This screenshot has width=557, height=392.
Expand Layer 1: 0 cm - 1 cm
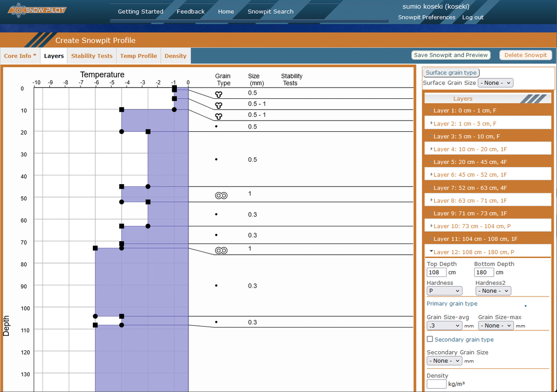(x=487, y=111)
